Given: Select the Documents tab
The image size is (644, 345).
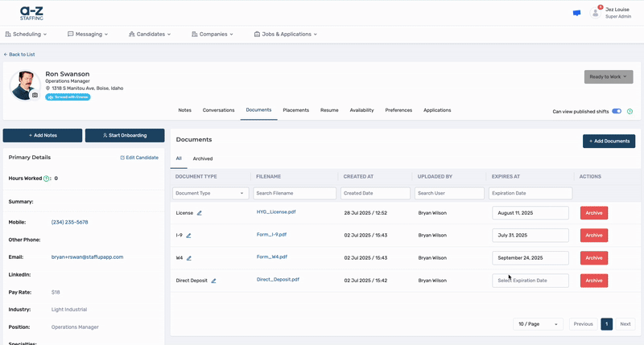Looking at the screenshot, I should 258,110.
